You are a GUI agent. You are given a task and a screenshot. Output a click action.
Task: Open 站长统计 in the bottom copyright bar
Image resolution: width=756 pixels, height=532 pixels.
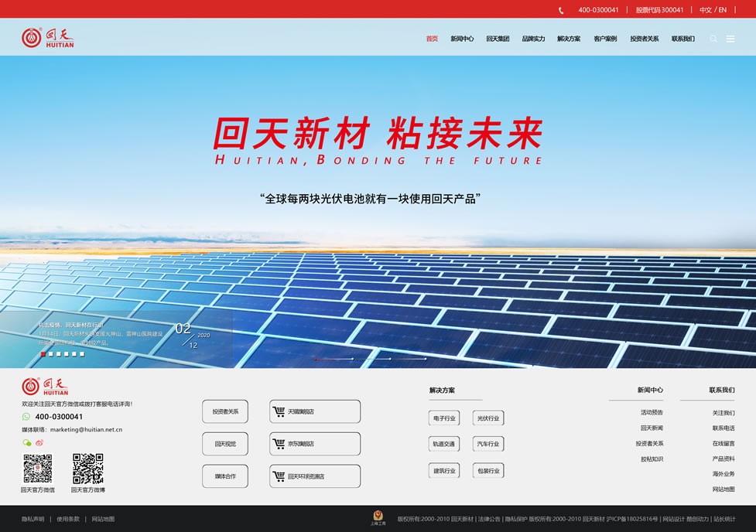click(x=724, y=519)
